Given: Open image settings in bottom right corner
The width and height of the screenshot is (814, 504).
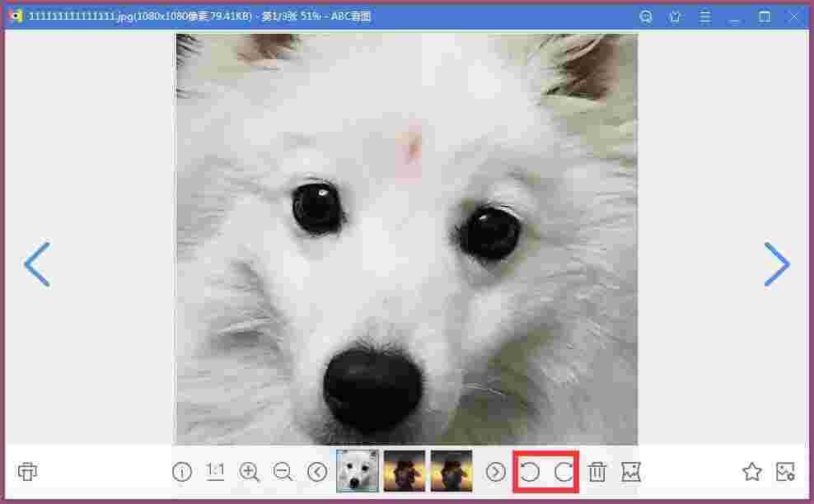Looking at the screenshot, I should (785, 472).
